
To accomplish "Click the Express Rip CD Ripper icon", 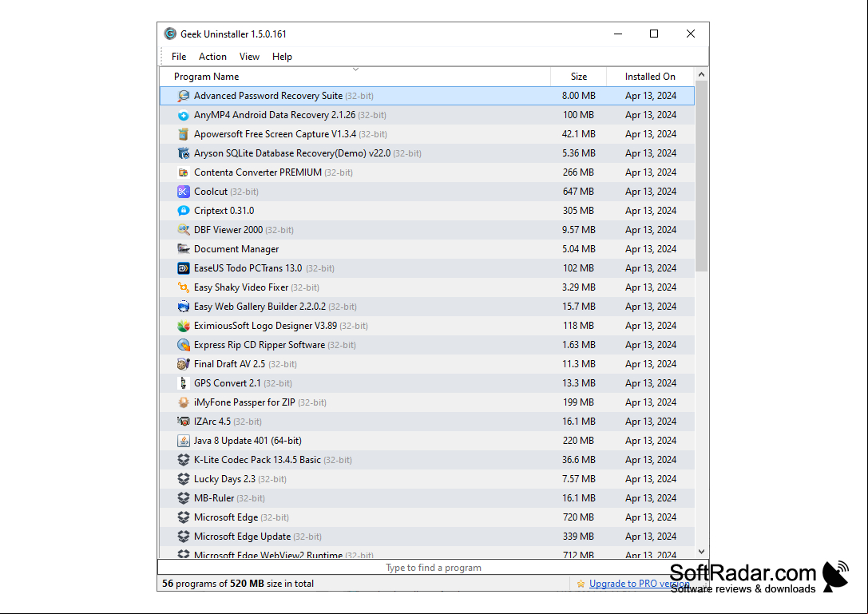I will click(183, 345).
